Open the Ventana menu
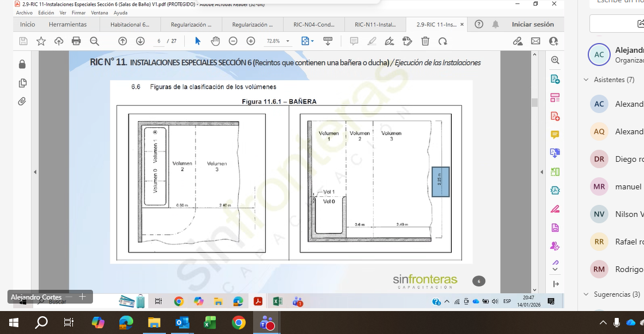 tap(99, 13)
